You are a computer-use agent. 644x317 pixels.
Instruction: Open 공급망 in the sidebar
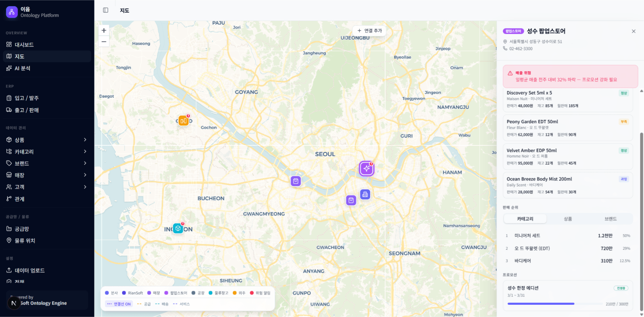[x=47, y=229]
